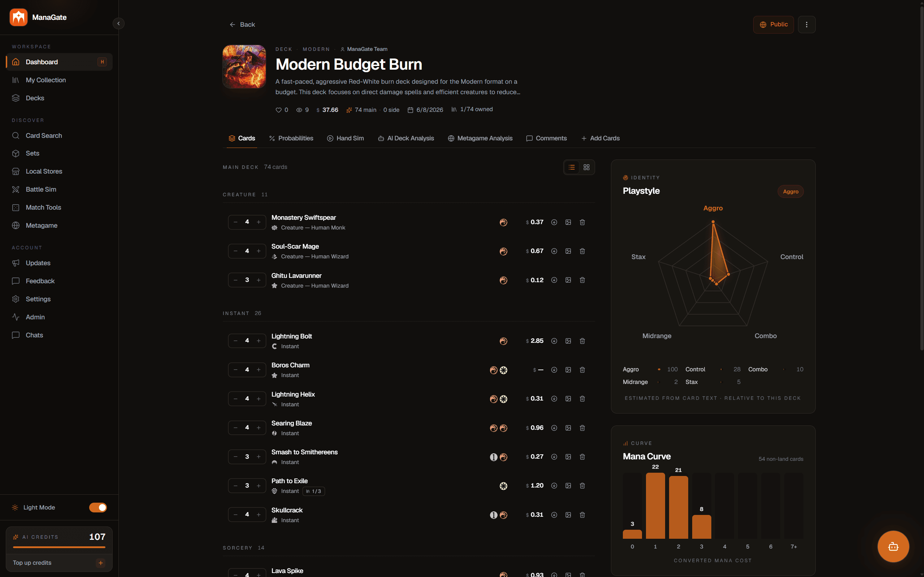Click the Add Cards tab
Image resolution: width=924 pixels, height=577 pixels.
[x=600, y=138]
